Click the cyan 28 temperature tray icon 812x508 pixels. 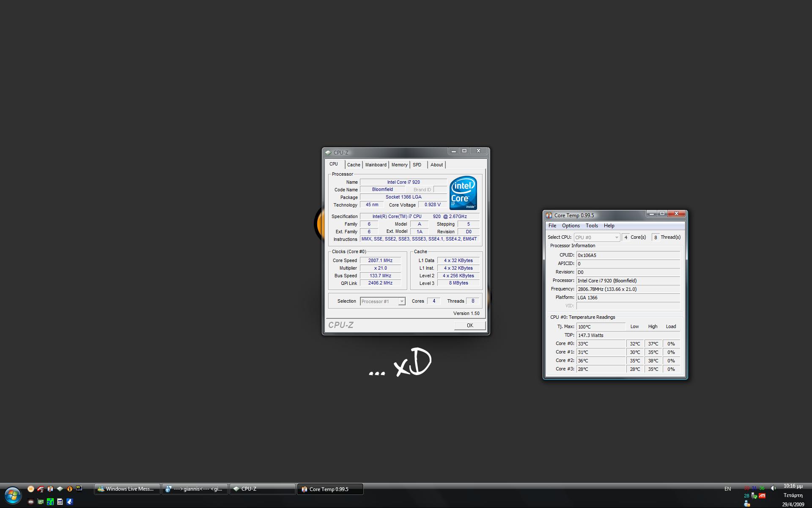coord(746,496)
